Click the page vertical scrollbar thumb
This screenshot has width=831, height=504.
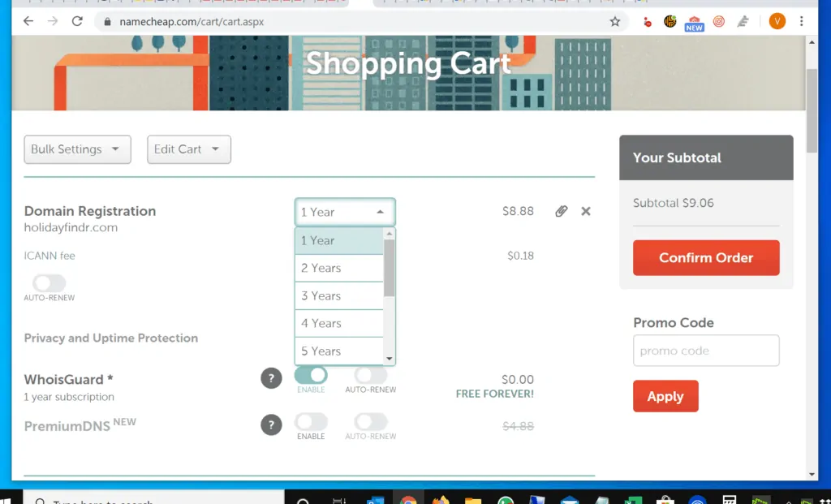click(x=812, y=110)
